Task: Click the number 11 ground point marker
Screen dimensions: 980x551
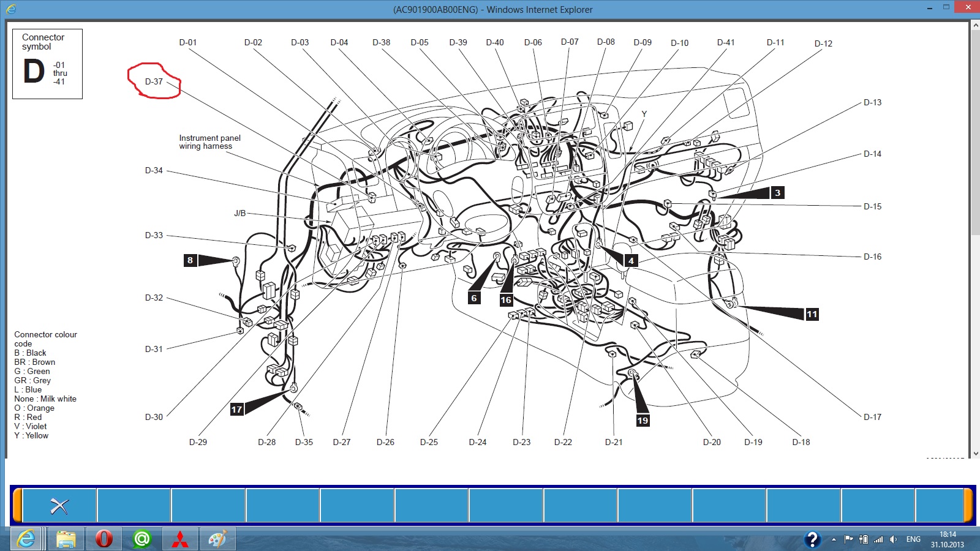Action: 812,314
